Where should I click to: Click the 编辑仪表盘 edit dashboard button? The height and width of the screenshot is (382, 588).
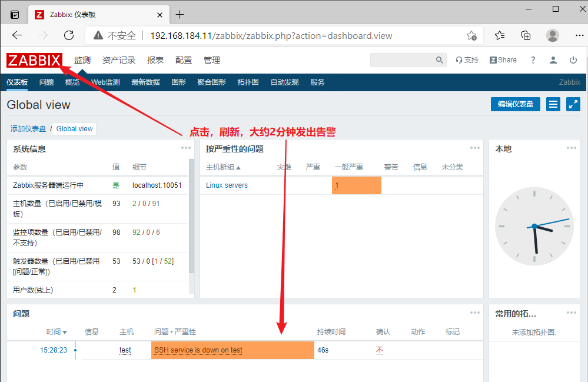[x=515, y=104]
